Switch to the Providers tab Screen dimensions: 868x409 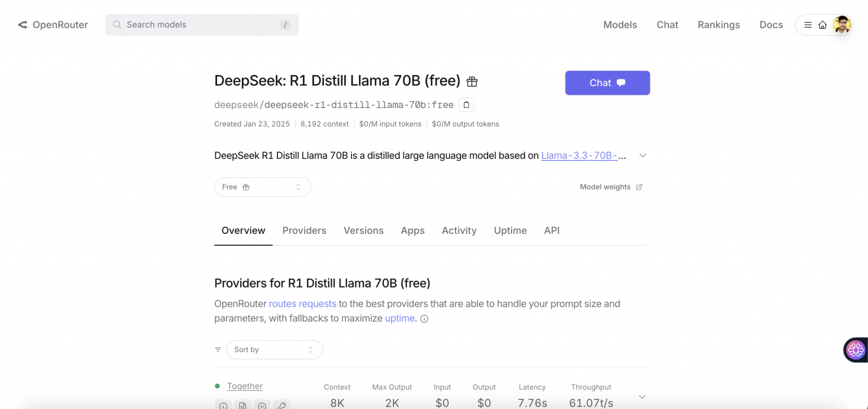click(304, 230)
